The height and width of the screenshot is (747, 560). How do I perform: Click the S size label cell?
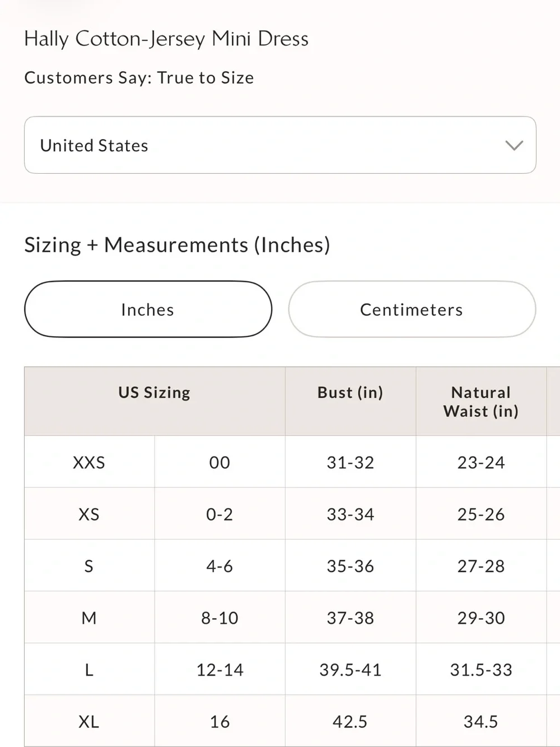[89, 565]
